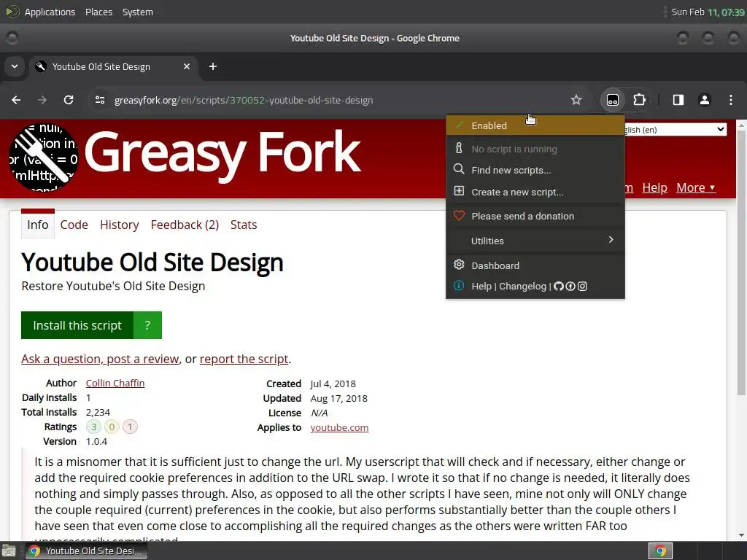Image resolution: width=747 pixels, height=560 pixels.
Task: Click the Create new script plus icon
Action: click(459, 191)
